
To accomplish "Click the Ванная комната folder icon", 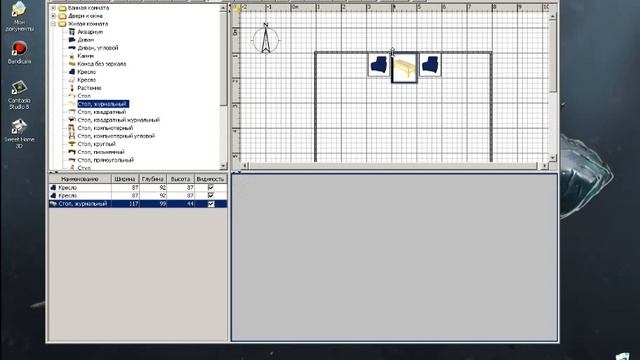I will tap(62, 8).
